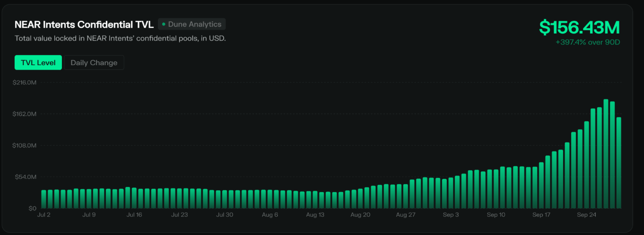Click the green dot in Dune Analytics badge
This screenshot has width=644, height=235.
(164, 24)
